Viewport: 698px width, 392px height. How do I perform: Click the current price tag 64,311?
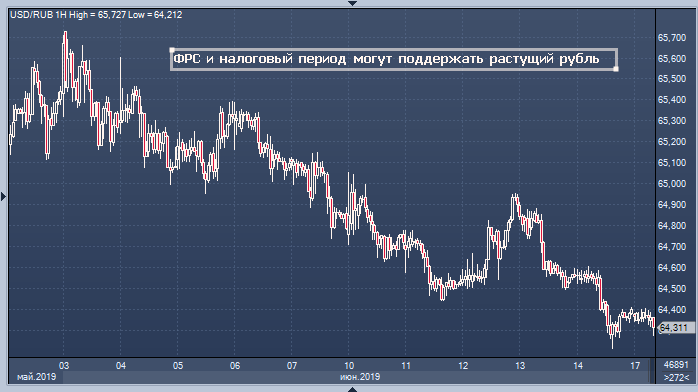tap(676, 328)
